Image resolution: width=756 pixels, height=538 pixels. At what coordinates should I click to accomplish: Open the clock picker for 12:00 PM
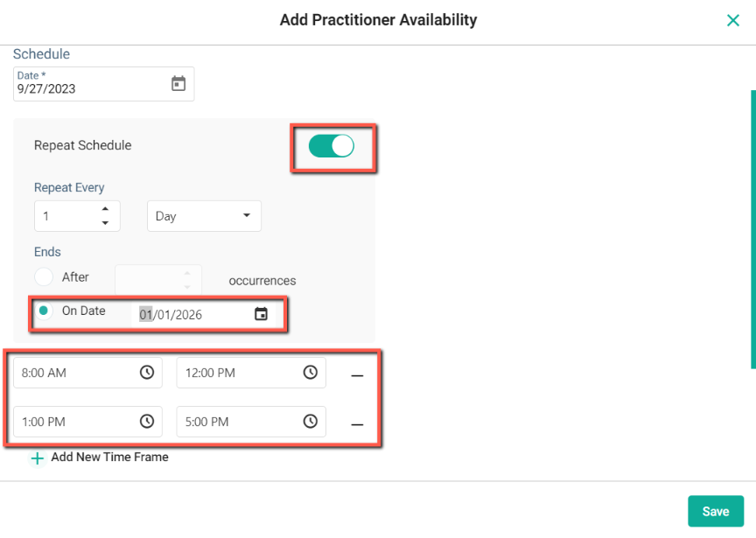[x=311, y=372]
